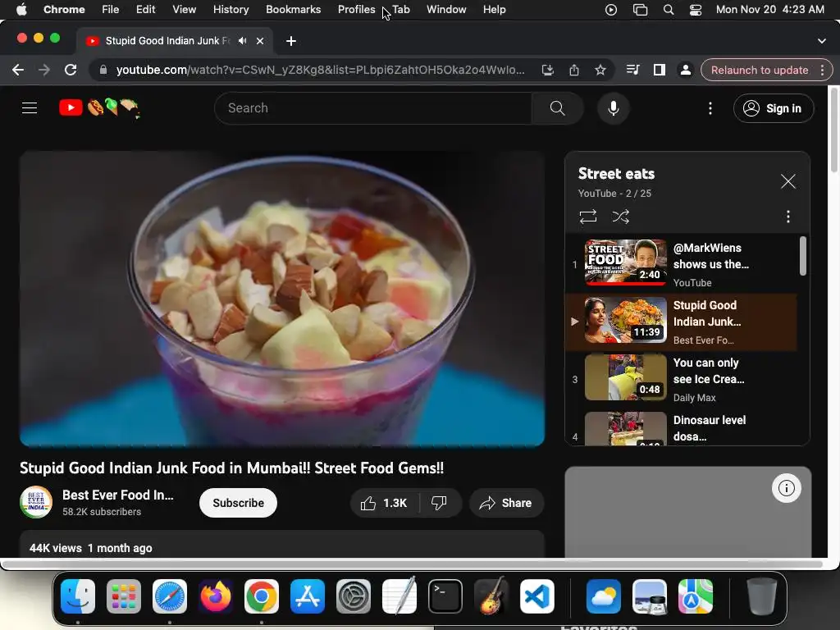840x630 pixels.
Task: Open the YouTube hamburger guide menu
Action: [30, 108]
